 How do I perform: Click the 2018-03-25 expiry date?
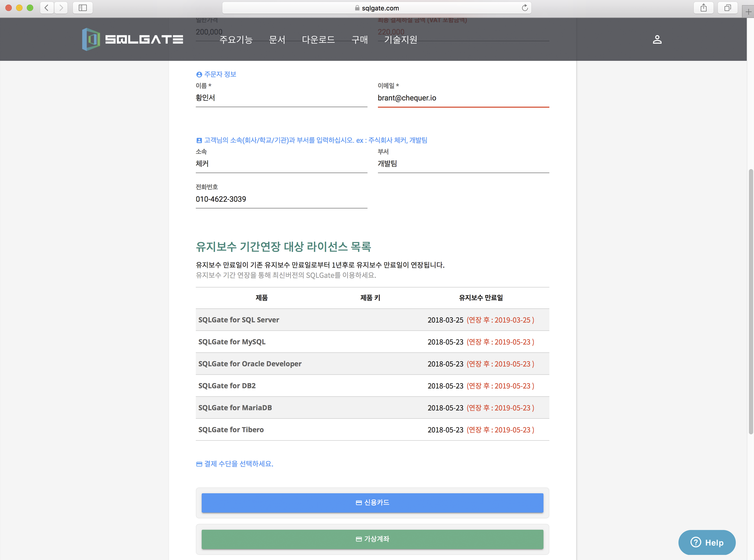click(445, 320)
